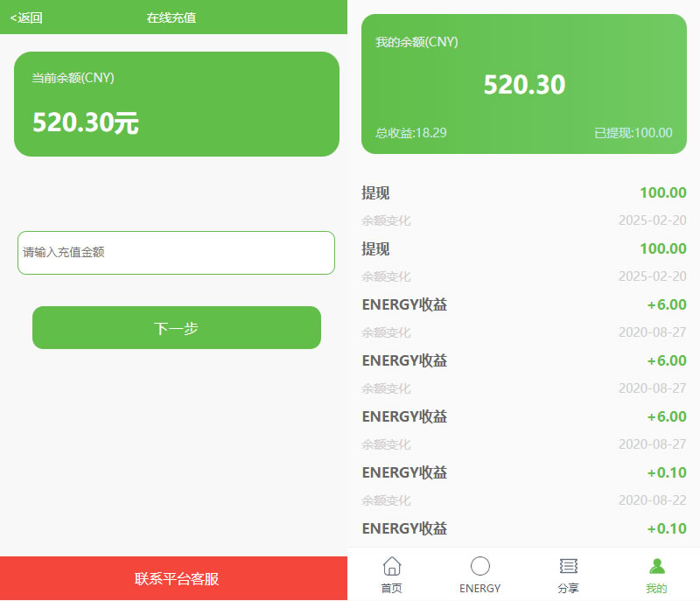Click the 分享 tab label

568,588
